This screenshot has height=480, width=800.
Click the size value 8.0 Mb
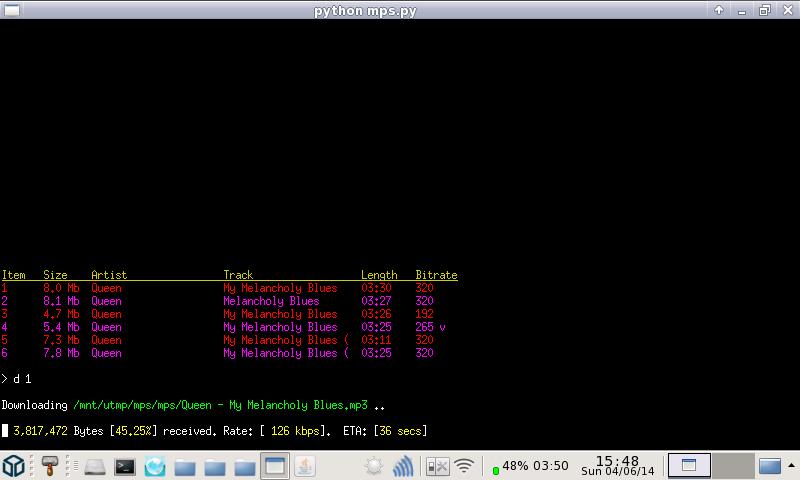click(61, 288)
